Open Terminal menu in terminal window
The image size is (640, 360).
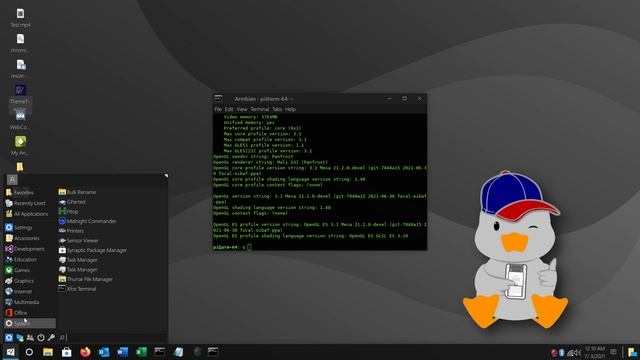coord(260,109)
